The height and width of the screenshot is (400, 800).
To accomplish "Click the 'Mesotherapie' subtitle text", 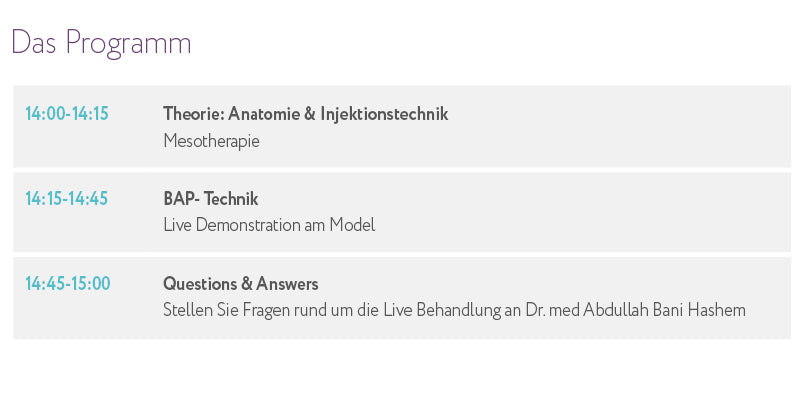I will tap(211, 141).
